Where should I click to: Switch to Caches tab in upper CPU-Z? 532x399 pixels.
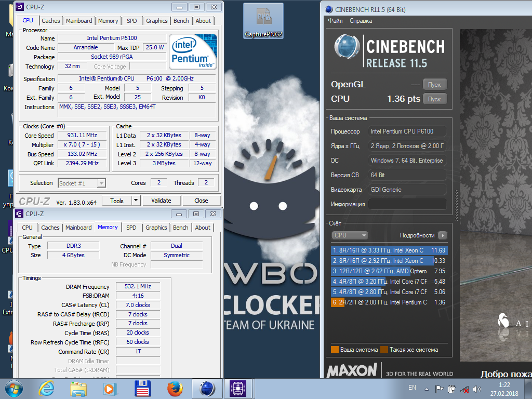[x=50, y=21]
